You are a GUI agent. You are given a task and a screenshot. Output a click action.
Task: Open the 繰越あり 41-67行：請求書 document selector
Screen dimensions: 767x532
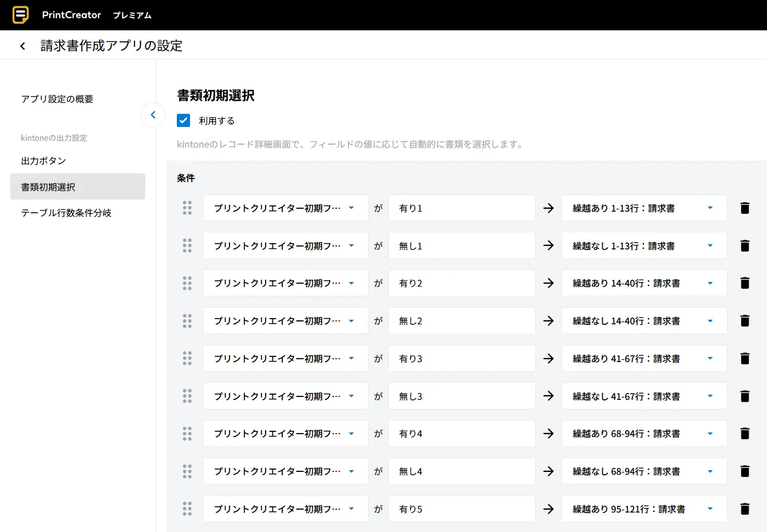tap(644, 359)
